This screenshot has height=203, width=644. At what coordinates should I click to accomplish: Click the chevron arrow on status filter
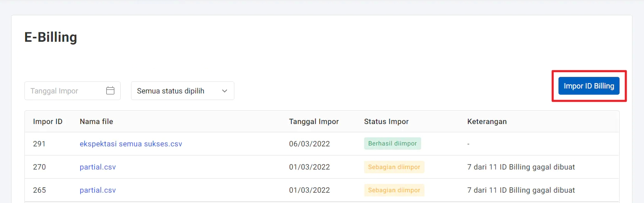(x=225, y=91)
